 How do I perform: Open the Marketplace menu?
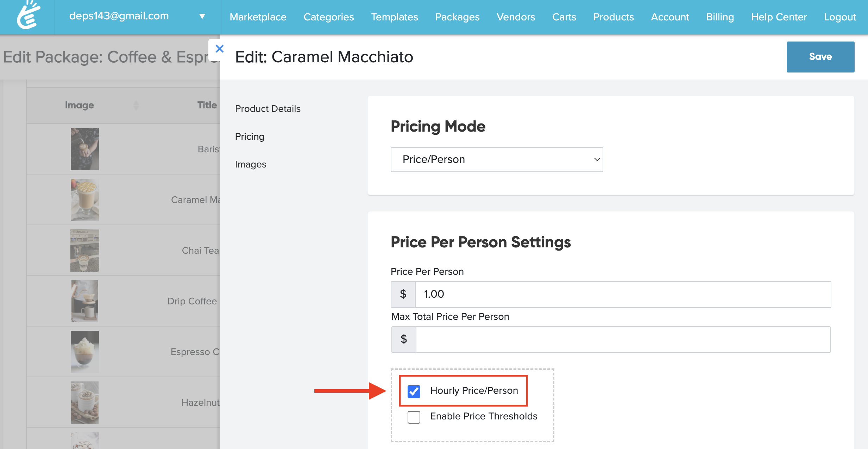pos(258,17)
